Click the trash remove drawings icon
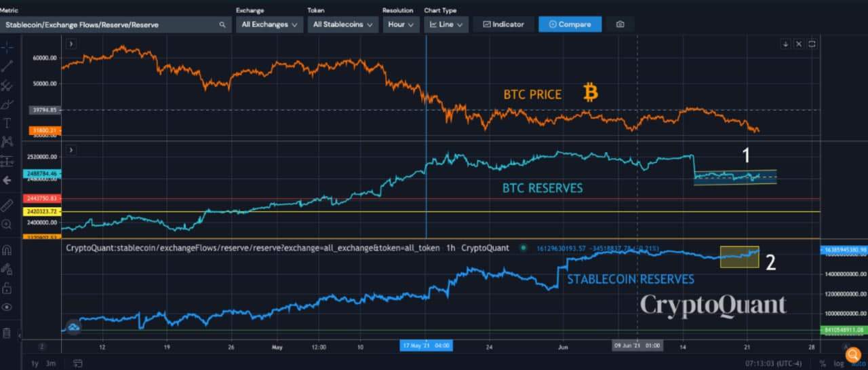 coord(7,333)
